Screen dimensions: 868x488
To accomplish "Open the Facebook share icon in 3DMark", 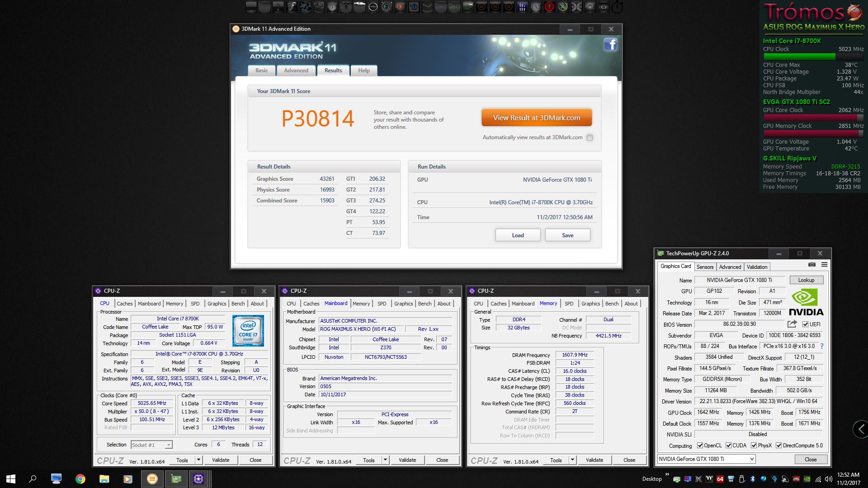I will point(610,44).
